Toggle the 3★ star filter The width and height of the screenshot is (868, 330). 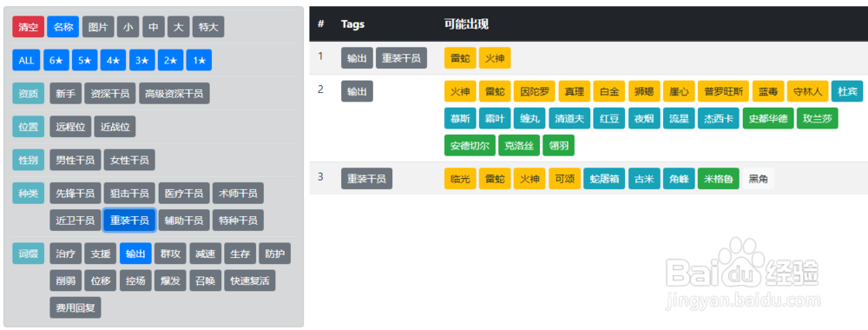pos(142,60)
